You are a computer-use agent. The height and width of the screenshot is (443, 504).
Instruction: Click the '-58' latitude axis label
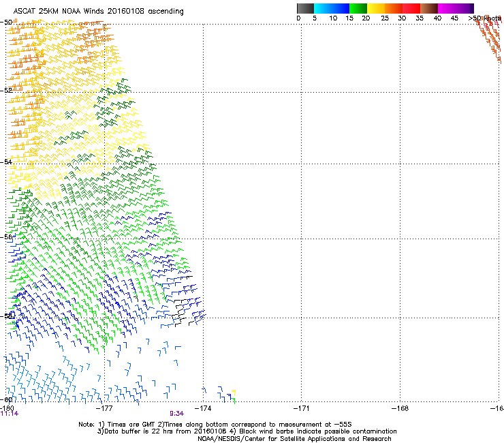click(6, 316)
